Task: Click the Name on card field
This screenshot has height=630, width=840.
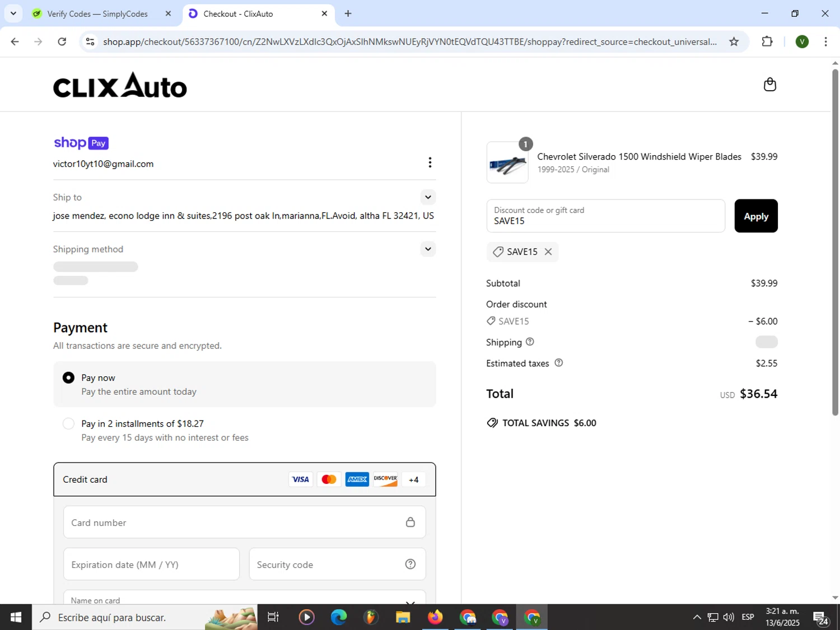Action: point(244,597)
